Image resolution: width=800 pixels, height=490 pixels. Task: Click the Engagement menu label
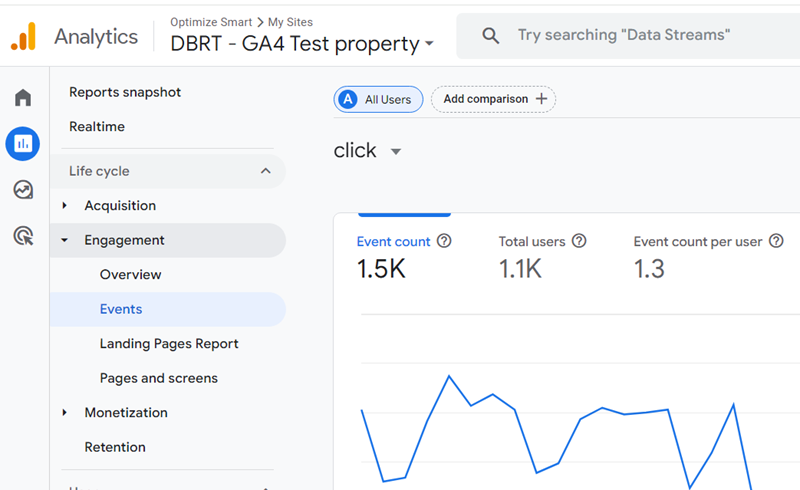coord(124,240)
